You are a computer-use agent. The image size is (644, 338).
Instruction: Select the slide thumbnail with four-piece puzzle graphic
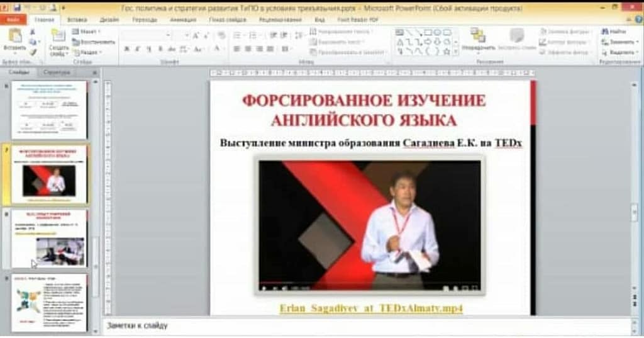point(49,302)
